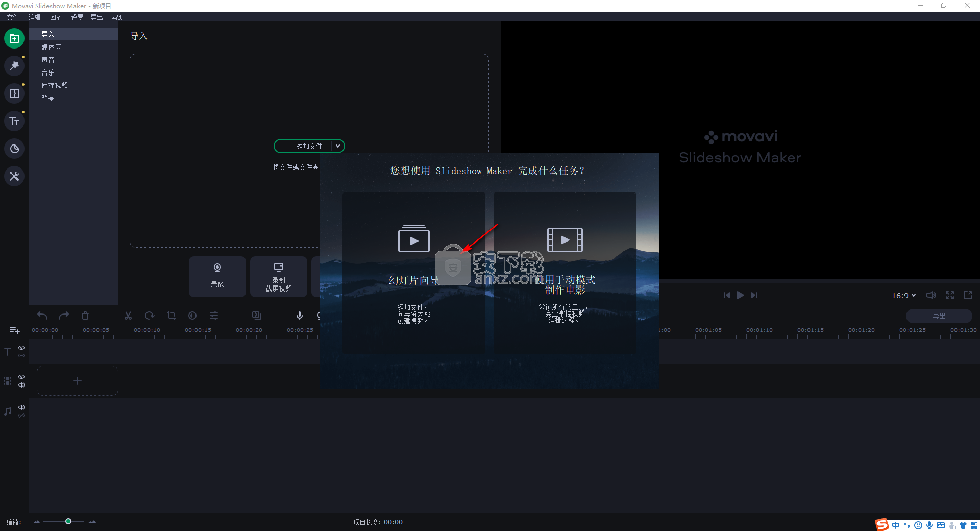Open the 文件 menu

(x=13, y=17)
